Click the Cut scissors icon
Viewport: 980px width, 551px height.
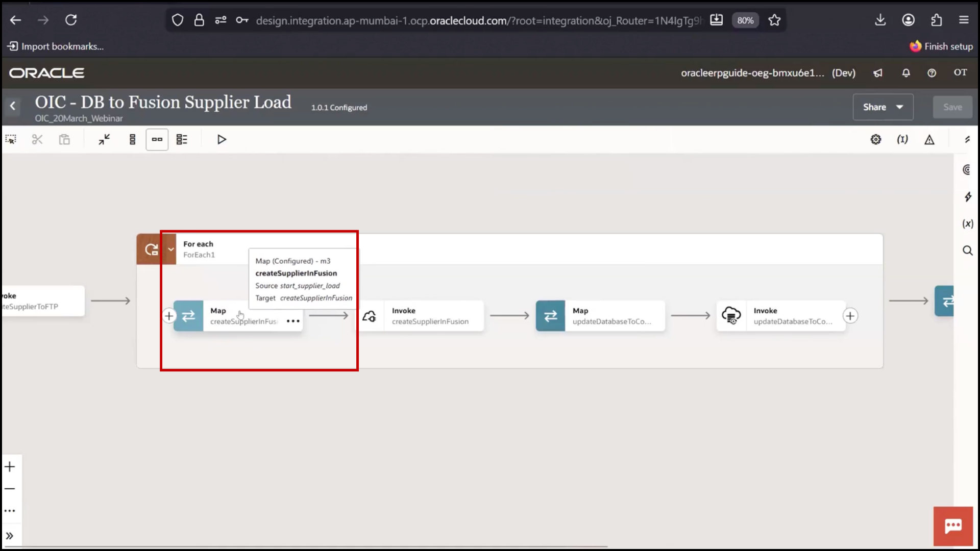37,139
